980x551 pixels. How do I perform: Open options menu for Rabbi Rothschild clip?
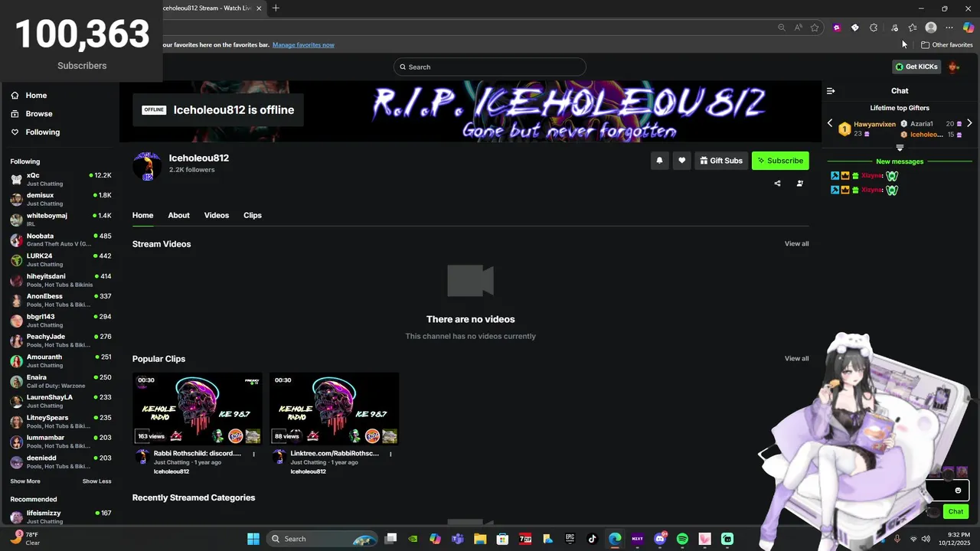[254, 454]
